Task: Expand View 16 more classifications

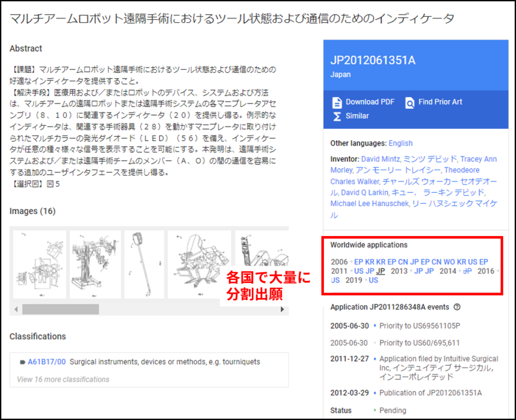Action: 63,380
